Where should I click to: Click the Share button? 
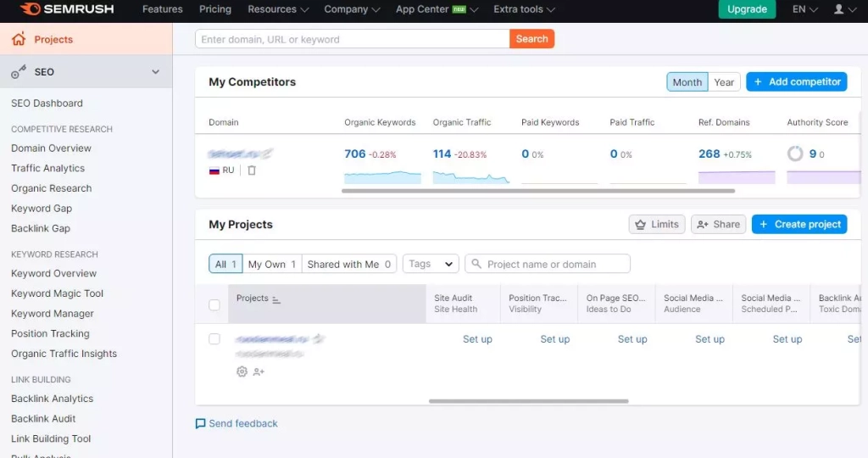click(x=719, y=224)
